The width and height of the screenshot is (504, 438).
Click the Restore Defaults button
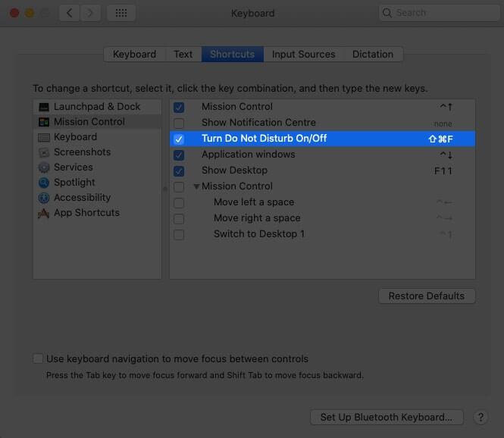[x=427, y=296]
